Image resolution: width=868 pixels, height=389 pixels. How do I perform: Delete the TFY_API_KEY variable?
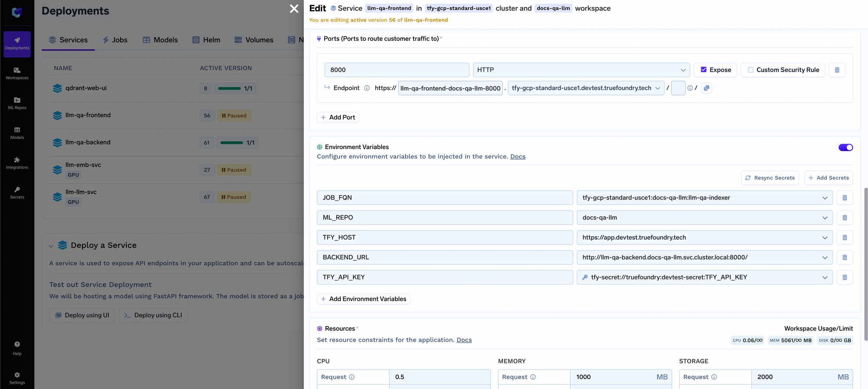click(845, 277)
